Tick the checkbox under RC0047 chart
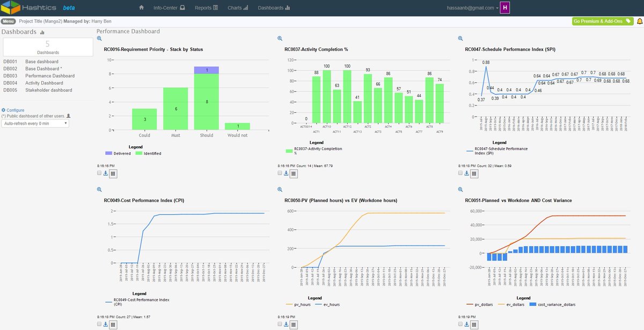644x330 pixels. (460, 173)
